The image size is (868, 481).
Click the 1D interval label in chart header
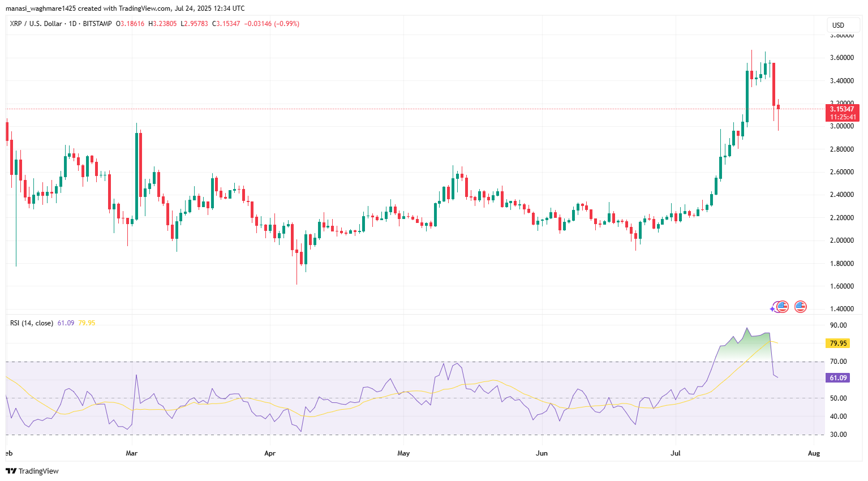(x=72, y=24)
